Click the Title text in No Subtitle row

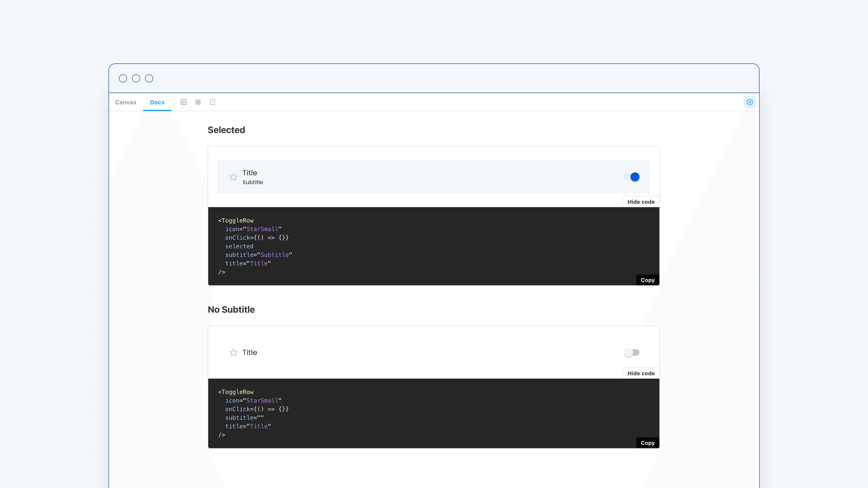249,352
